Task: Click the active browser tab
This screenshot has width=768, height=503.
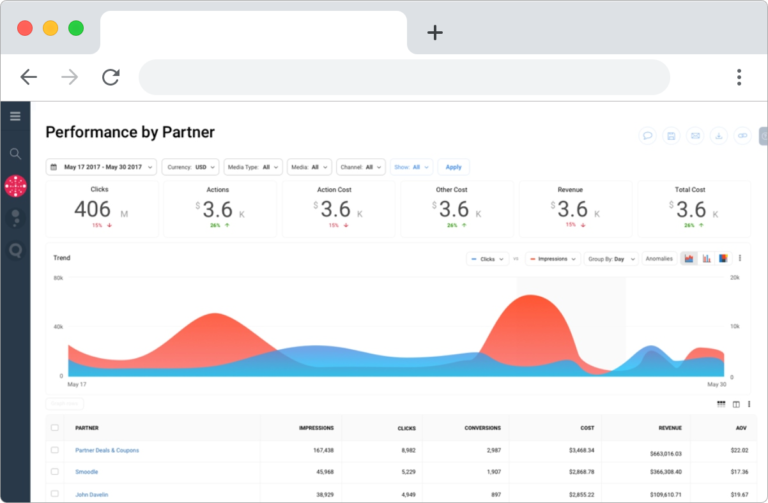Action: coord(254,32)
